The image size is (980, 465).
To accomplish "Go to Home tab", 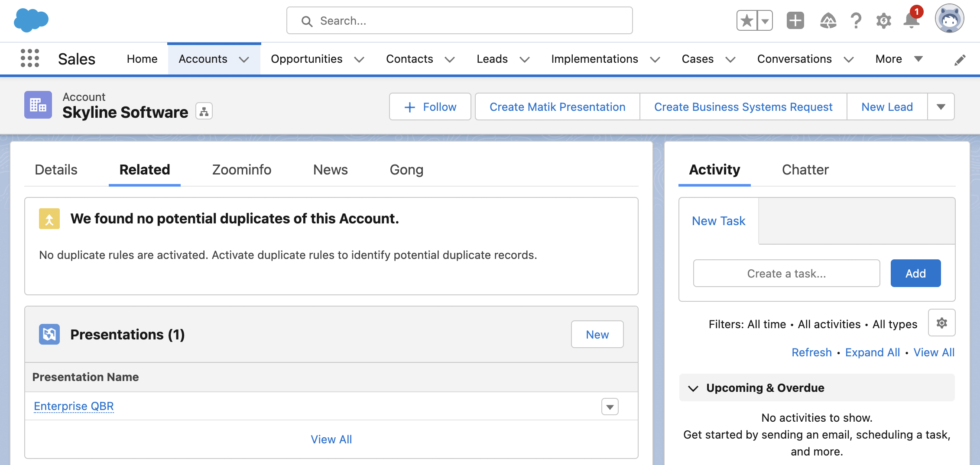I will (142, 59).
